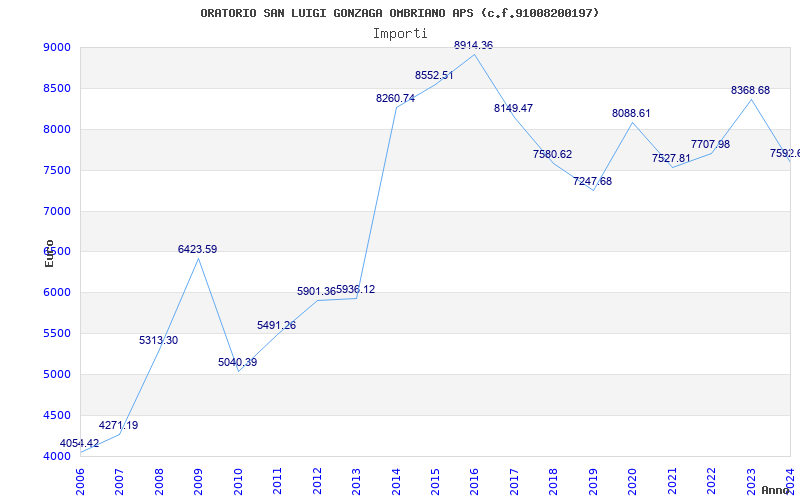Screen dimensions: 800x500
Task: Click y-axis value 5500
Action: click(x=56, y=333)
